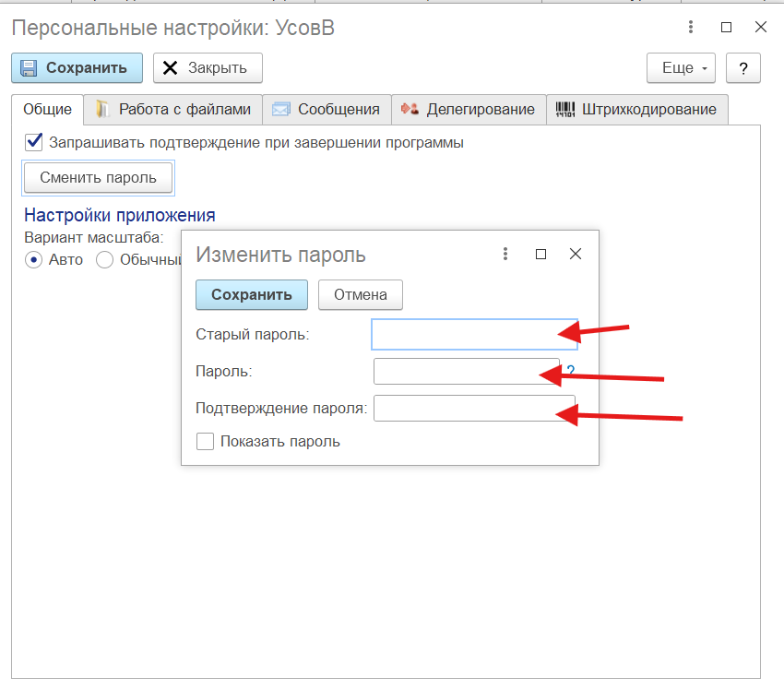Switch to the Общие tab
This screenshot has height=690, width=784.
pyautogui.click(x=47, y=109)
